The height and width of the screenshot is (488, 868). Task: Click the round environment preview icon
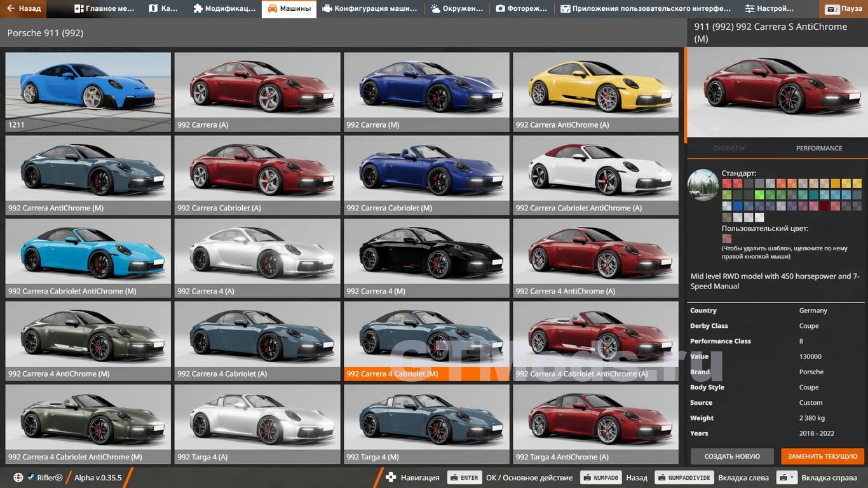click(703, 185)
